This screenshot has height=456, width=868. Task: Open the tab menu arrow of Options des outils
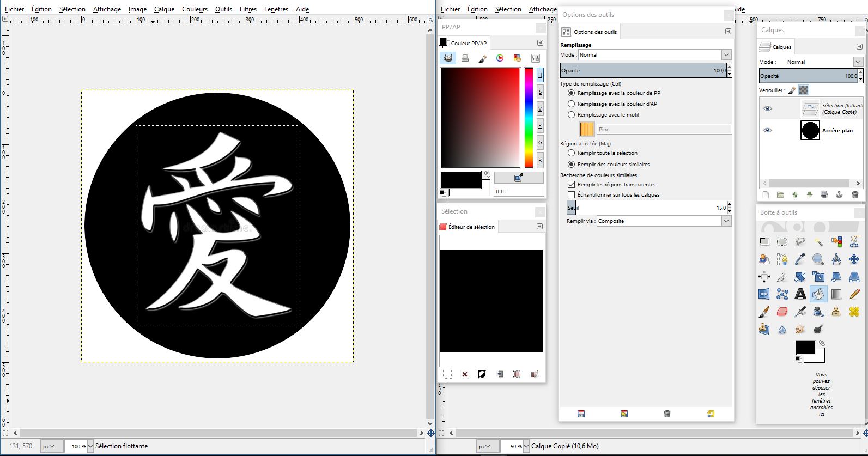(x=728, y=32)
